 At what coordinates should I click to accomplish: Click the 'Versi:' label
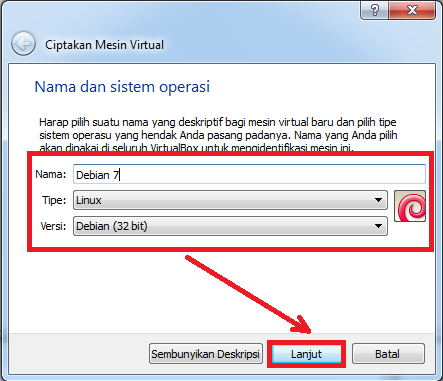[53, 226]
